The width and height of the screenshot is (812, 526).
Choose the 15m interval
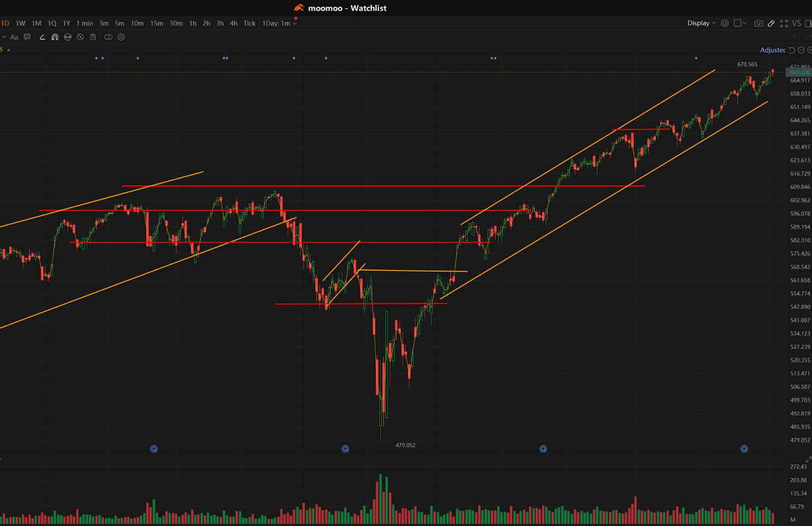157,23
